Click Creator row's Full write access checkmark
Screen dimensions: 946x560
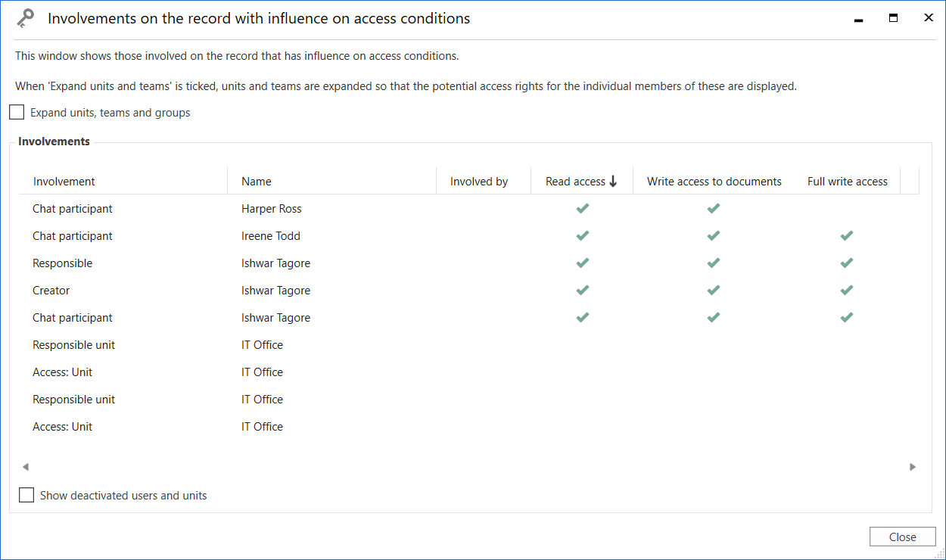847,291
